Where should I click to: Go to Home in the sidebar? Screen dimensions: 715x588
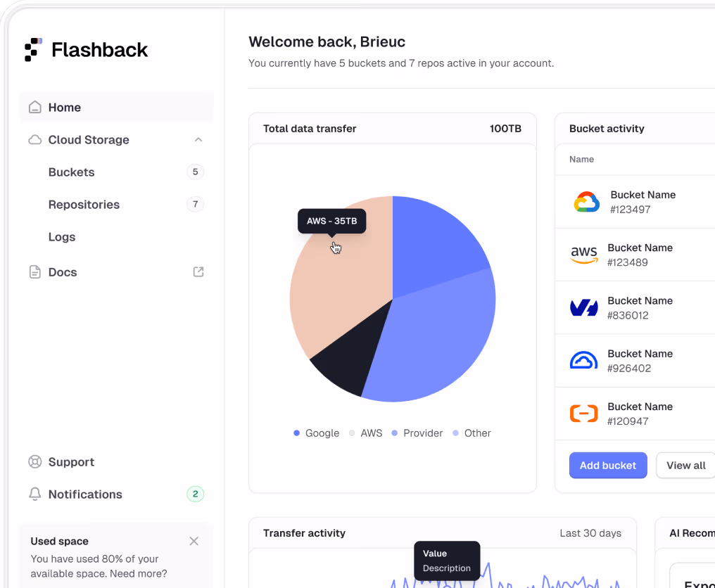(65, 107)
